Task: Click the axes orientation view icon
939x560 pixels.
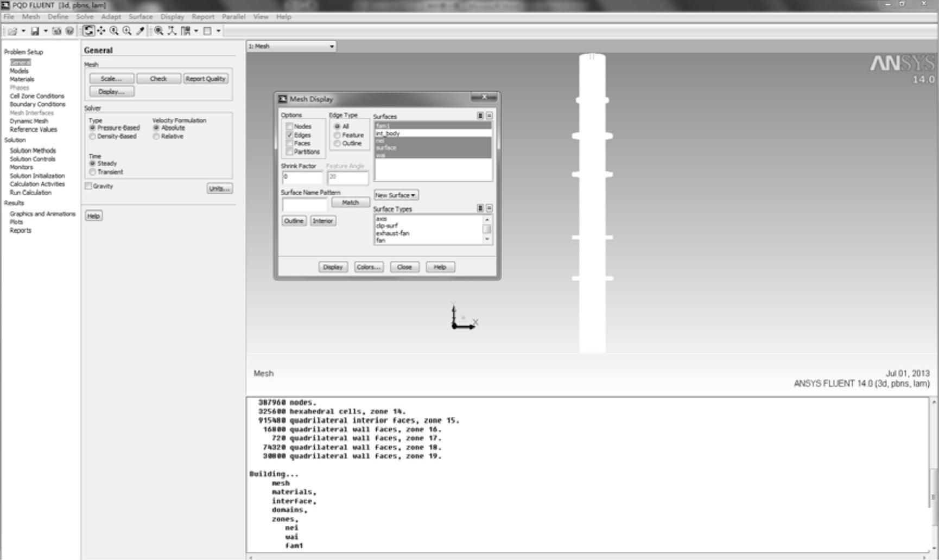Action: tap(172, 31)
